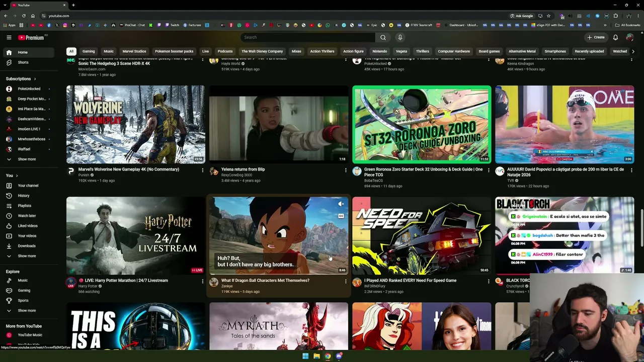
Task: Play the David Popovici swimming thumbnail
Action: [x=565, y=124]
